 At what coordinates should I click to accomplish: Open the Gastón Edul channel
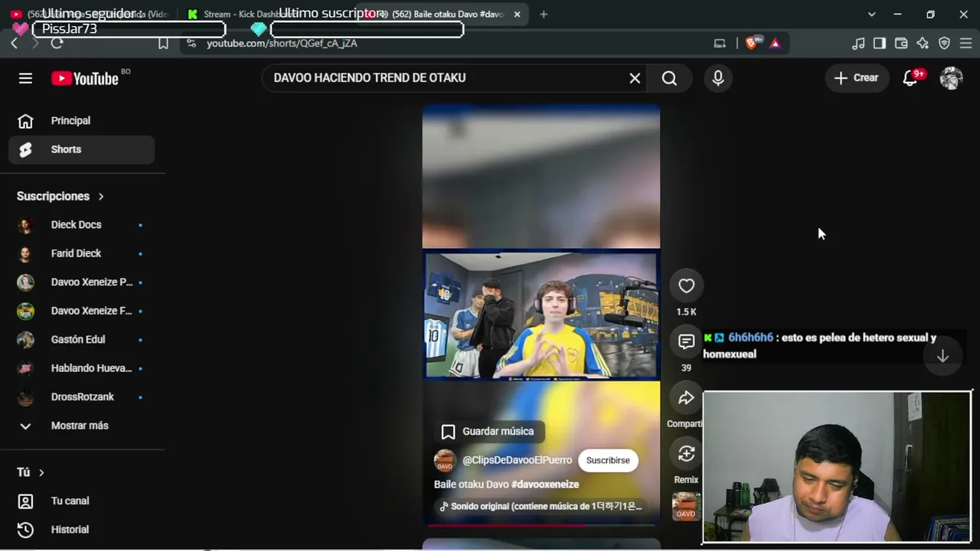(x=82, y=340)
